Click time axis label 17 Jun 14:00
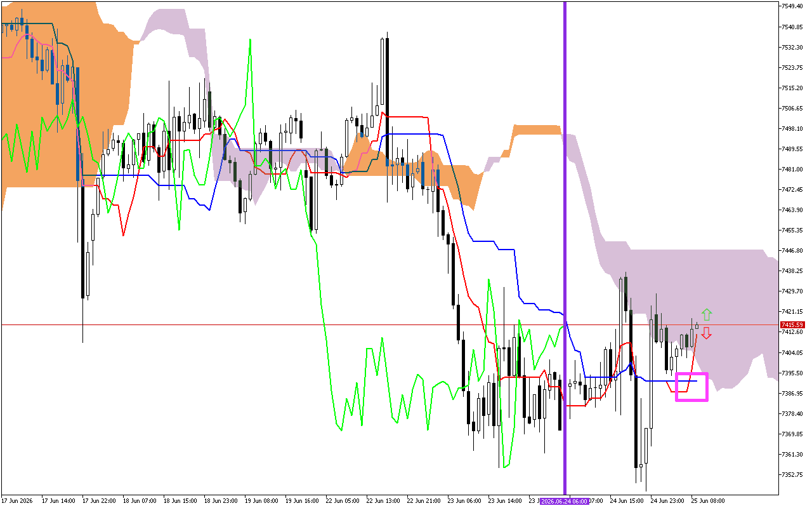The image size is (812, 508). (59, 501)
